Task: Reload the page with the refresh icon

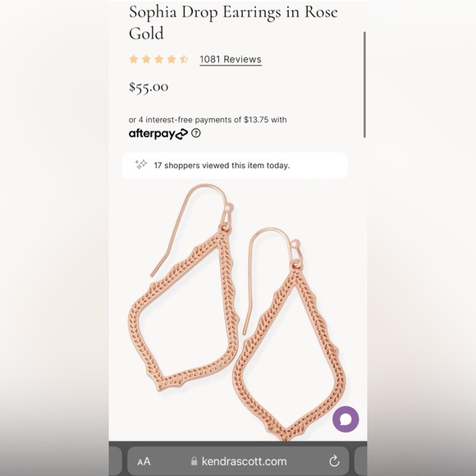Action: pyautogui.click(x=334, y=461)
